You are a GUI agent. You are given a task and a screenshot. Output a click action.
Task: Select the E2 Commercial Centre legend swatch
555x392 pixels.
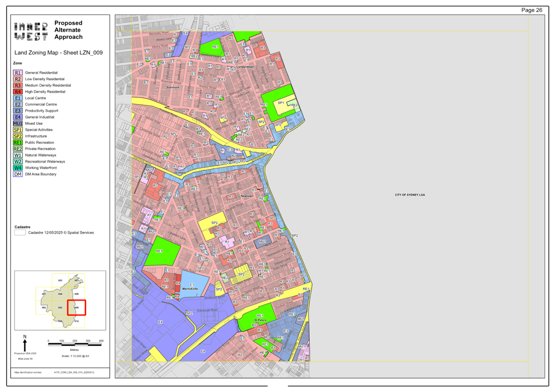pyautogui.click(x=18, y=105)
